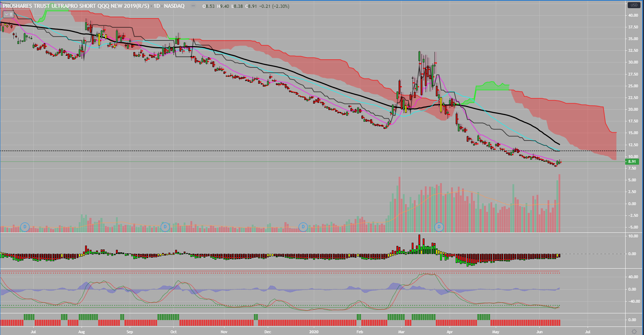Click the Mar label on time axis
644x335 pixels.
coord(401,332)
